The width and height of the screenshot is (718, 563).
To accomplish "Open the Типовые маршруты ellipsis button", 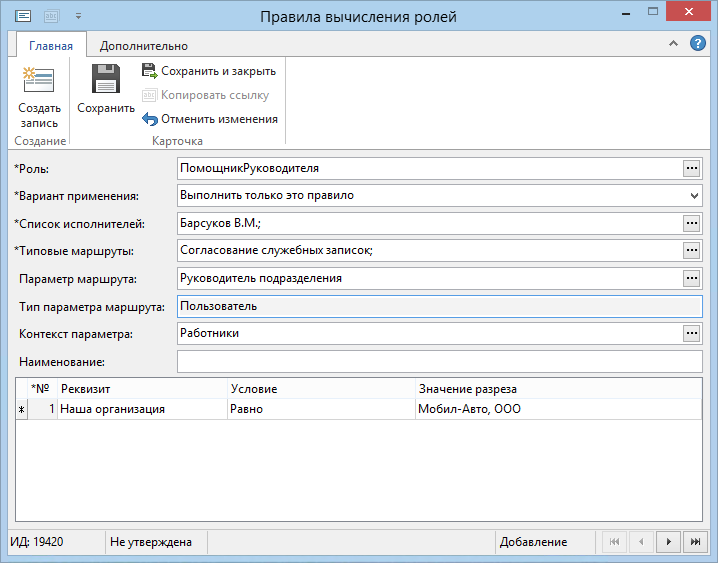I will [x=691, y=250].
